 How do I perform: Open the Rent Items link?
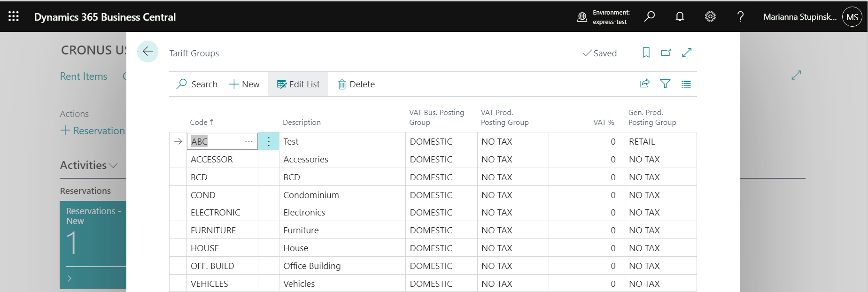(x=84, y=76)
